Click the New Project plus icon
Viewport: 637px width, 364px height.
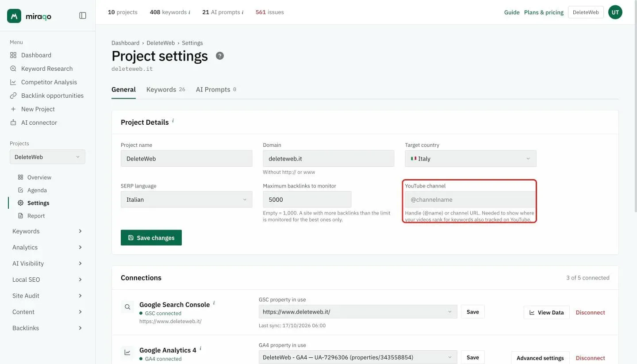[13, 109]
